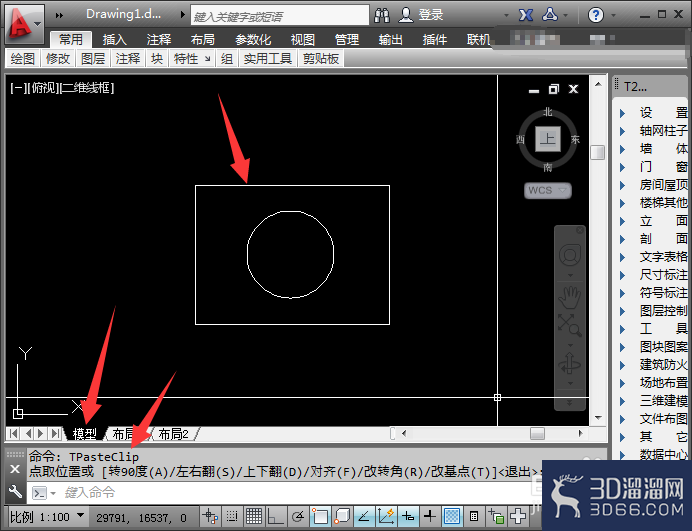Open the 图层 ribbon panel
This screenshot has width=692, height=531.
tap(93, 59)
